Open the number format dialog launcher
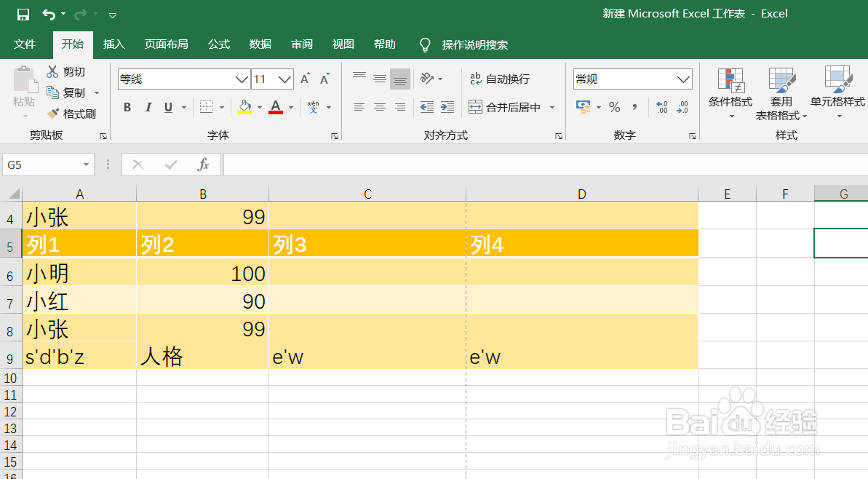 pyautogui.click(x=692, y=135)
